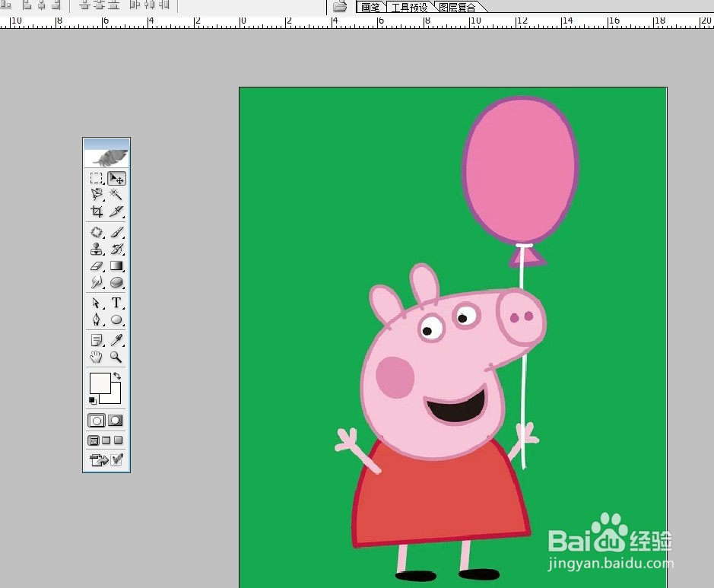Click the toolbox blue title bar

(x=106, y=144)
